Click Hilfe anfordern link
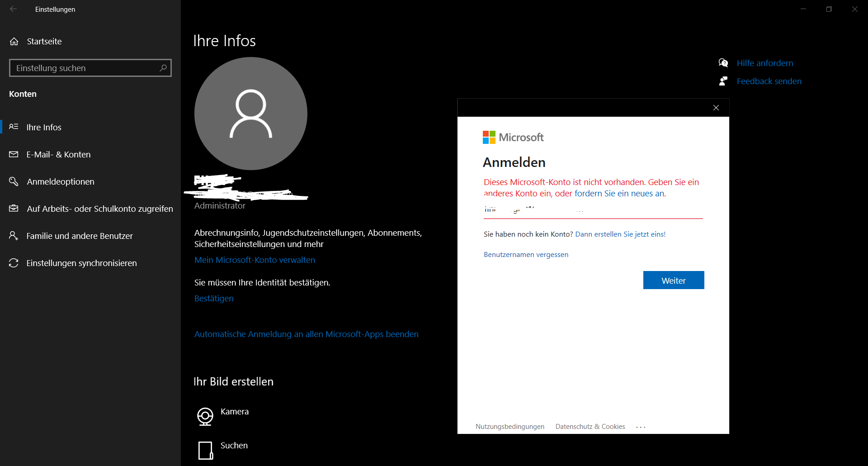The height and width of the screenshot is (466, 868). click(765, 63)
